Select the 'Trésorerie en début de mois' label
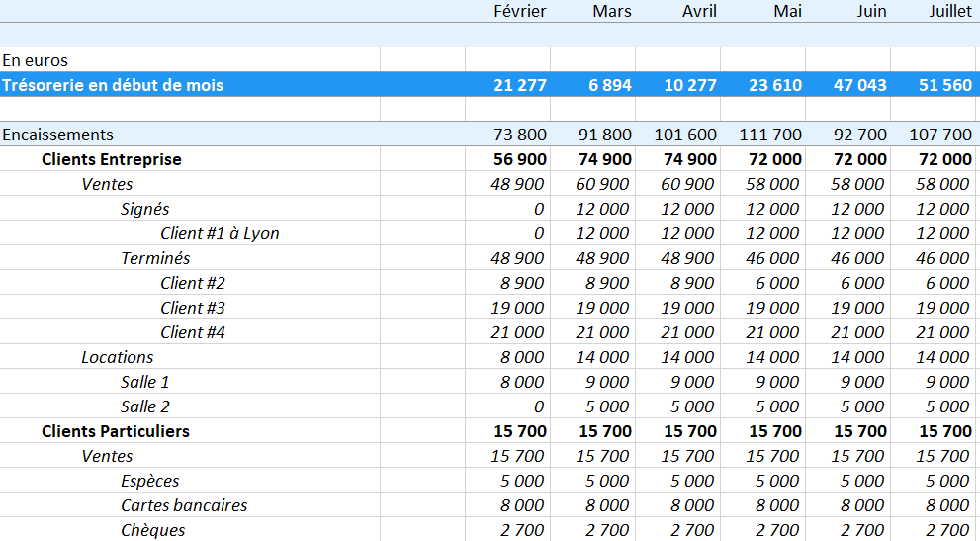The image size is (980, 541). (x=113, y=85)
